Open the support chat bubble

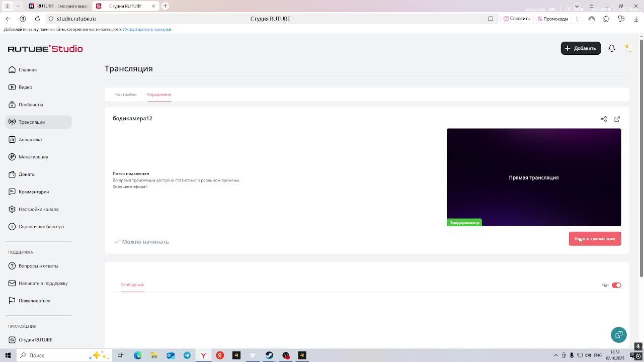(619, 335)
